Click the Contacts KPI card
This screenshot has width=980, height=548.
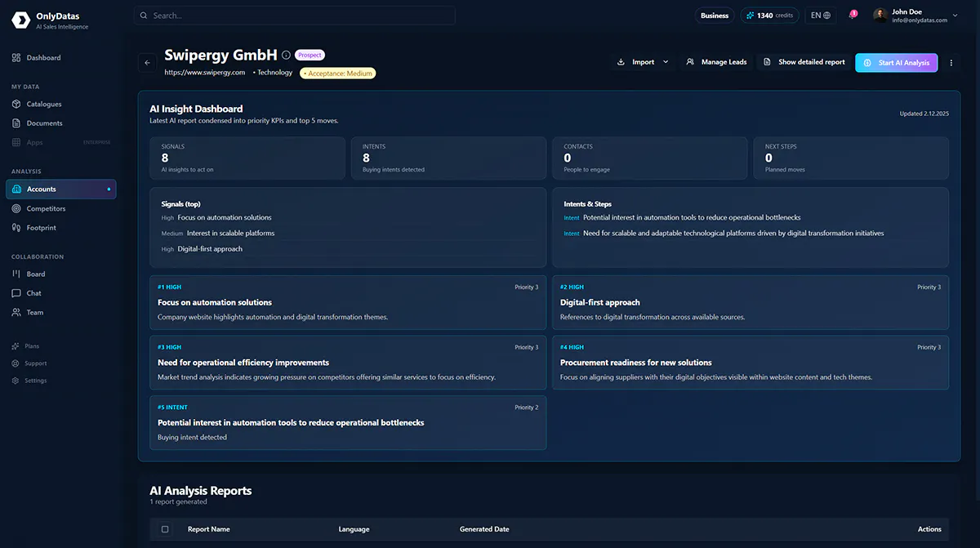tap(649, 158)
